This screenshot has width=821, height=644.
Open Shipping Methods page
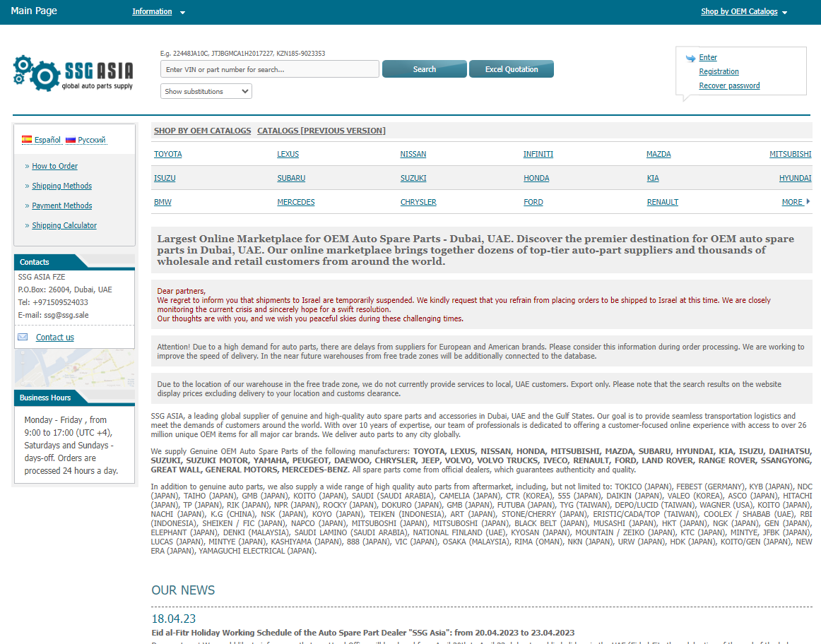61,186
